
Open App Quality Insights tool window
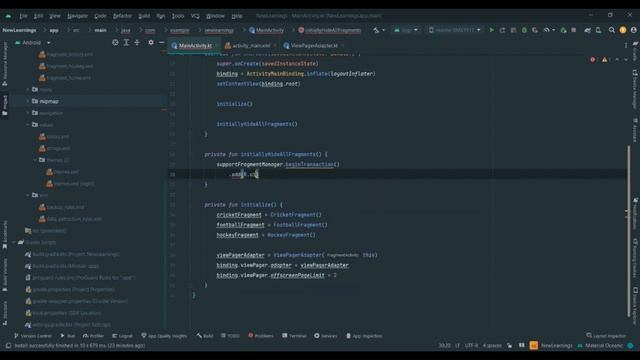(164, 336)
